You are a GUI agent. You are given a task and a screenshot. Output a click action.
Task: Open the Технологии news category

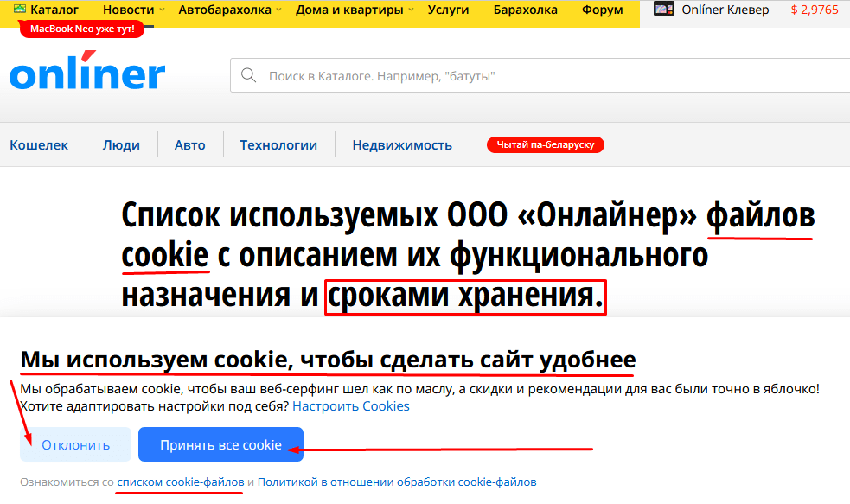(x=278, y=145)
